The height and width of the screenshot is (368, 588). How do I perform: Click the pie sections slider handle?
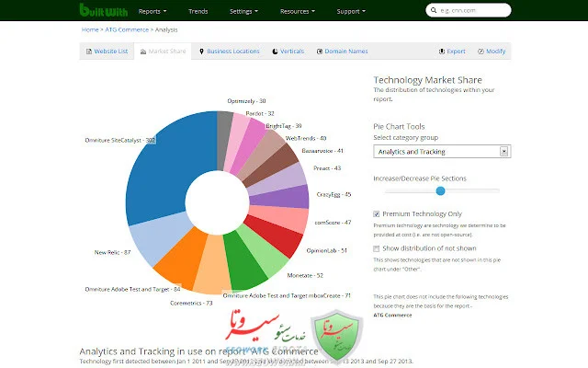coord(440,190)
